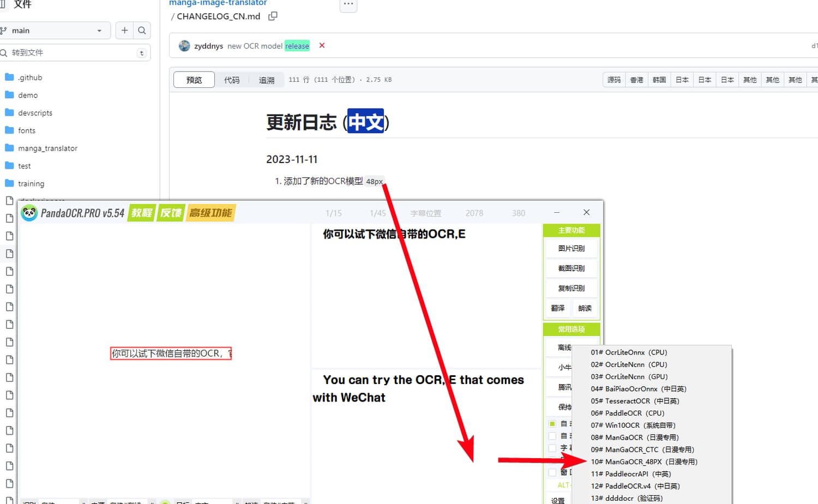The width and height of the screenshot is (818, 504).
Task: Click the 教程 tutorial button in PandaOCR
Action: click(142, 213)
